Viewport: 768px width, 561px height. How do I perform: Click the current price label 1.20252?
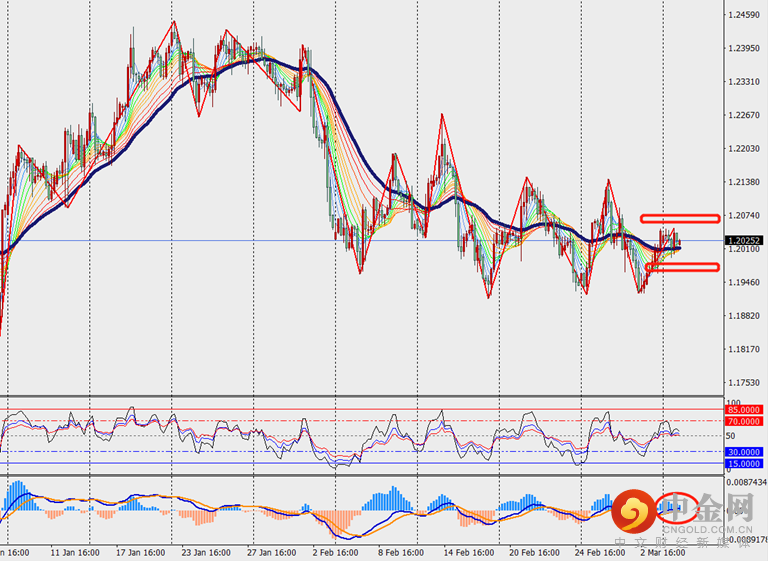pyautogui.click(x=744, y=241)
